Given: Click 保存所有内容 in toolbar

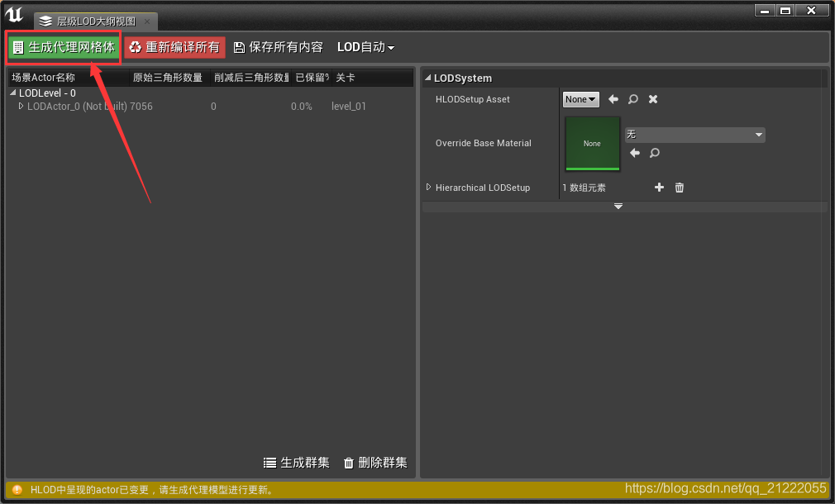Looking at the screenshot, I should (x=279, y=47).
